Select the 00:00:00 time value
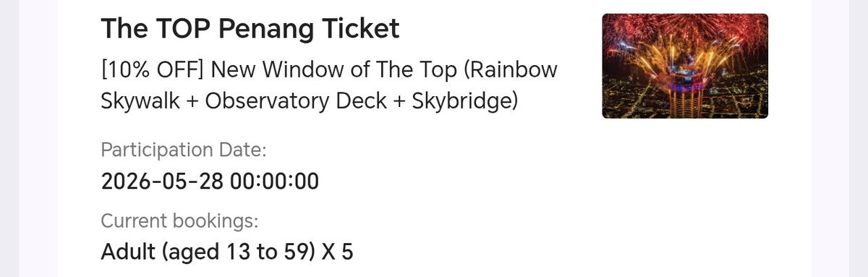This screenshot has height=277, width=868. pyautogui.click(x=274, y=181)
